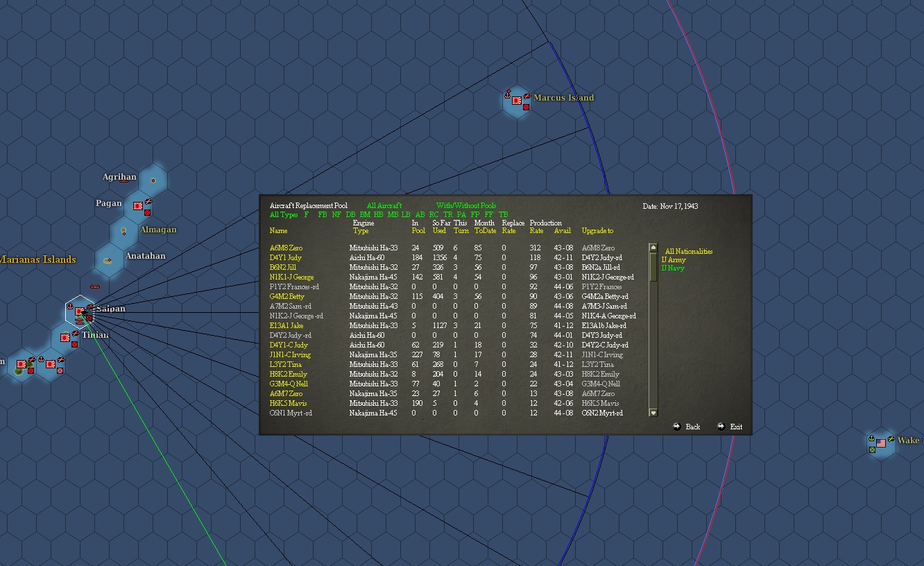Filter aircraft by TR type
The width and height of the screenshot is (924, 566).
448,215
